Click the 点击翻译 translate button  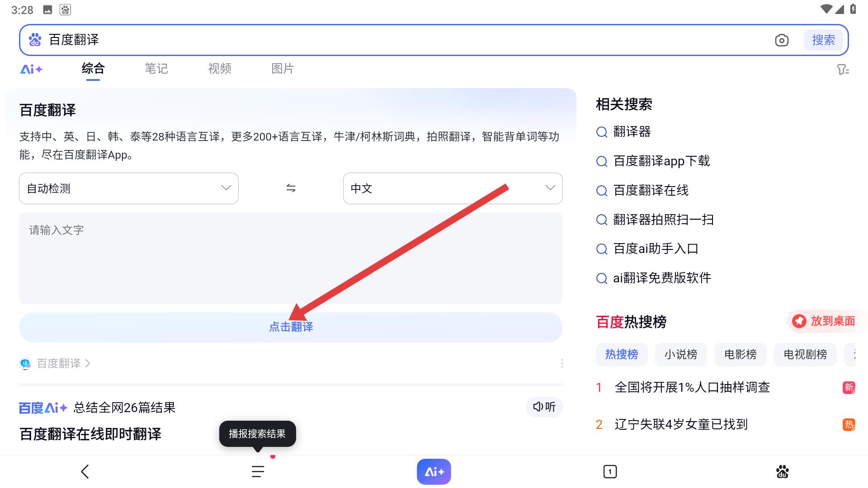(x=291, y=327)
